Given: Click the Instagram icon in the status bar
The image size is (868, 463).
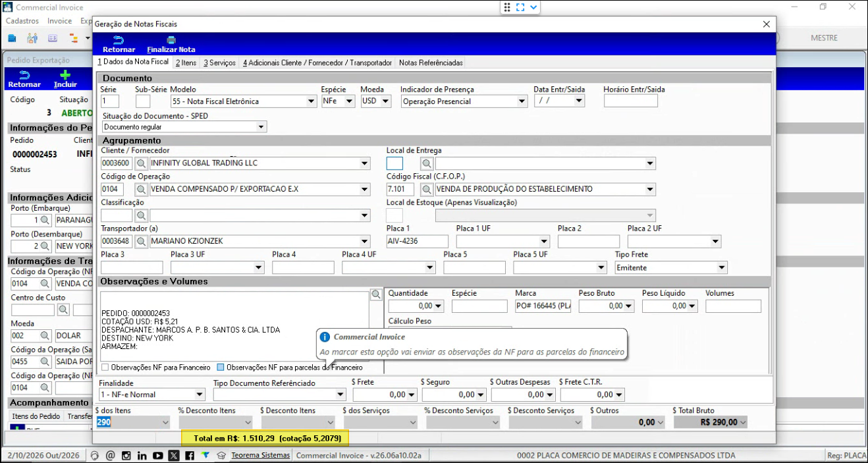Looking at the screenshot, I should (126, 455).
